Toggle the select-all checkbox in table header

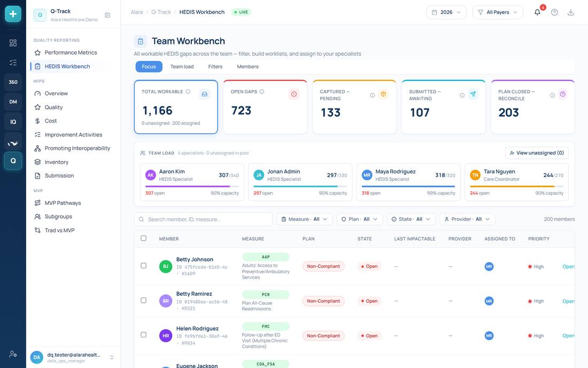(143, 238)
